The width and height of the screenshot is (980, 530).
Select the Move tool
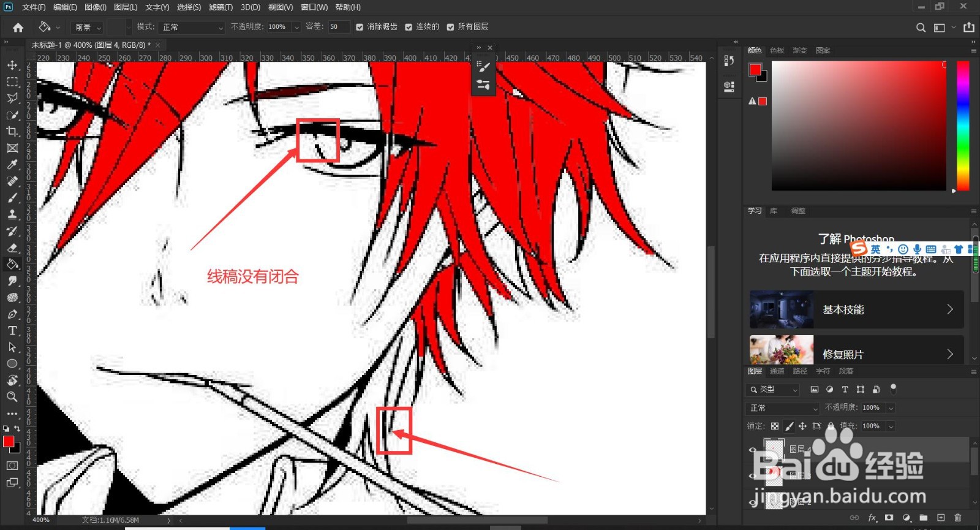coord(12,65)
